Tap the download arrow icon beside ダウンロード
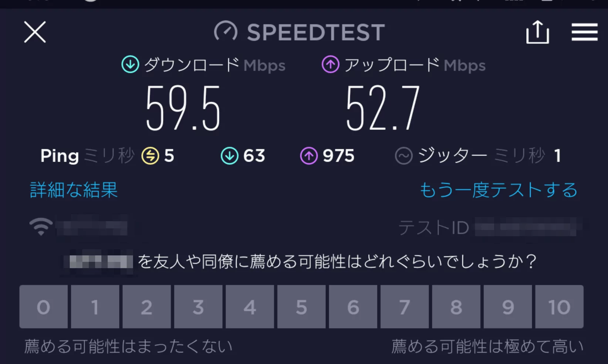608x364 pixels. (x=130, y=65)
